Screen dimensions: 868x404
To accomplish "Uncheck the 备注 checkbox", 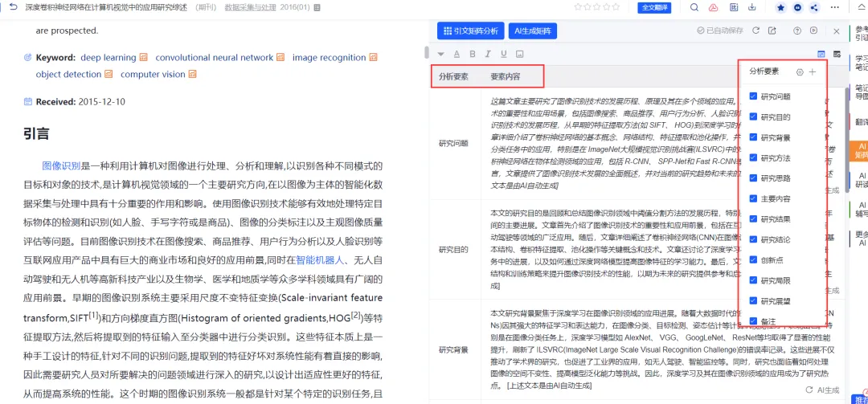I will click(753, 320).
